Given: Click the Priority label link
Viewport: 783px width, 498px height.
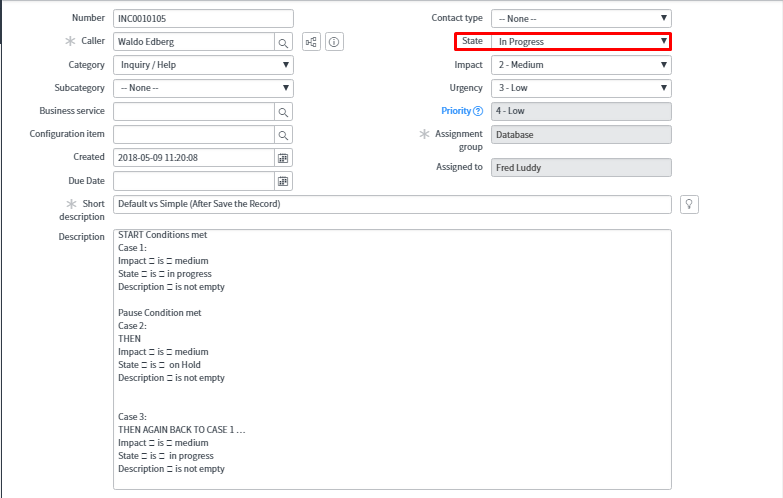Looking at the screenshot, I should (456, 111).
